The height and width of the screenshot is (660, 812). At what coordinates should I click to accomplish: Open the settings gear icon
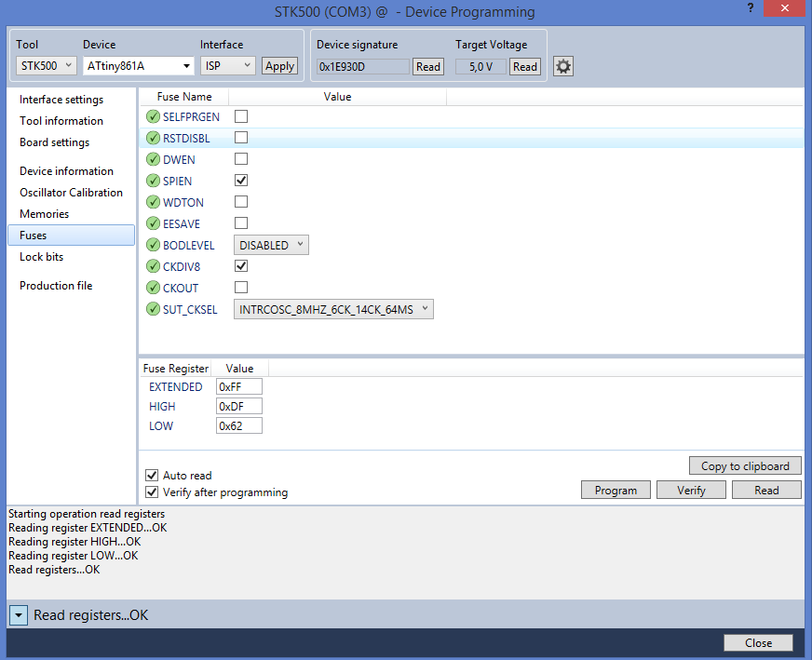click(563, 66)
